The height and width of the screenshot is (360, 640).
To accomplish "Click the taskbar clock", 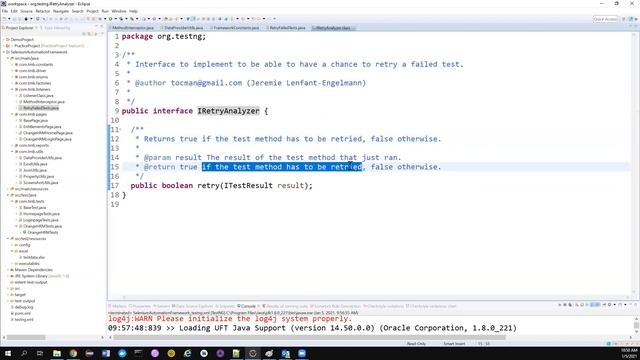I will (629, 353).
